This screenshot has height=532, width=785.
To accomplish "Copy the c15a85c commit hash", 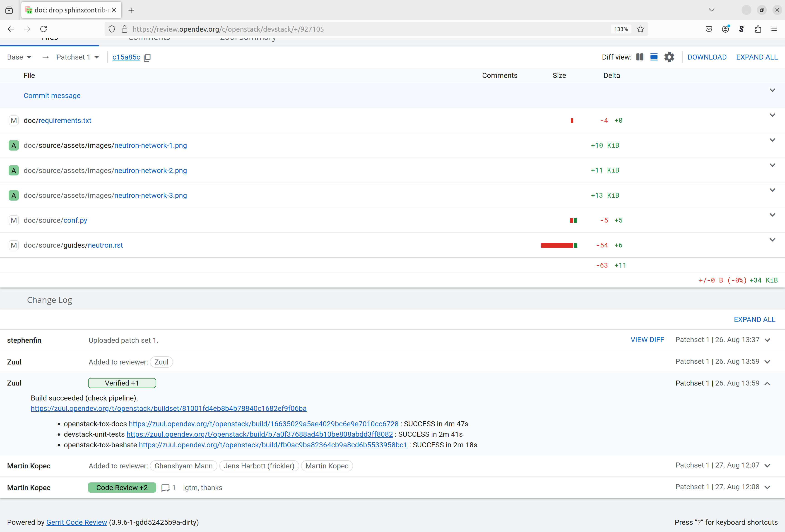I will point(147,57).
